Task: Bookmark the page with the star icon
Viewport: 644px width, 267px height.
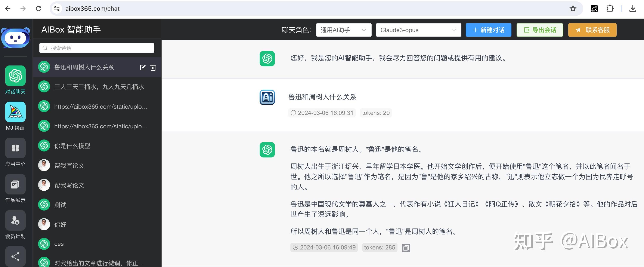Action: [x=573, y=8]
